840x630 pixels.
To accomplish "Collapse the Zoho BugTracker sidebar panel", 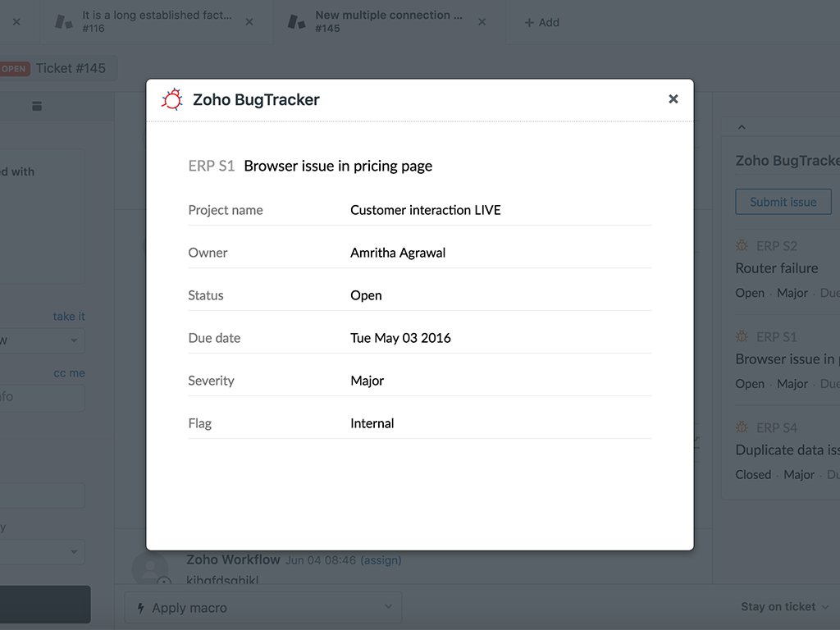I will [742, 127].
